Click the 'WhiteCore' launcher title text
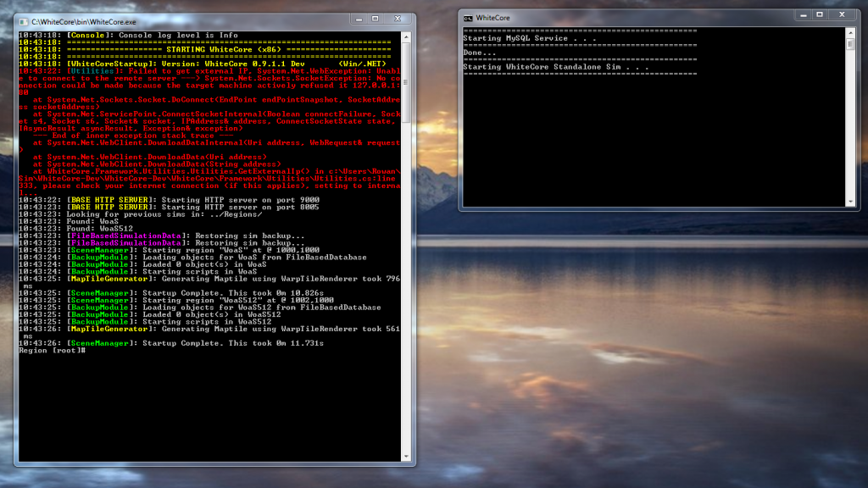The width and height of the screenshot is (868, 488). pyautogui.click(x=492, y=19)
